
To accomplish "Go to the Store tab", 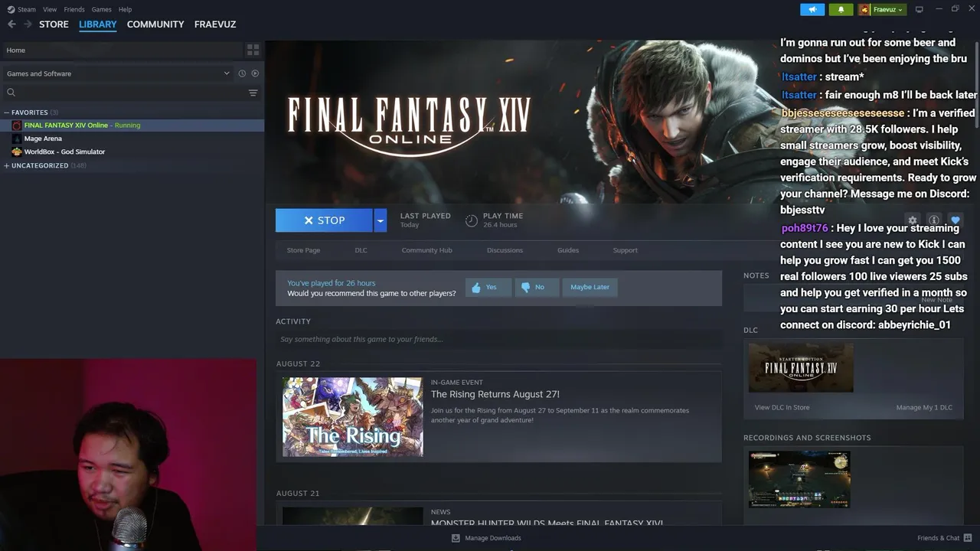I will (54, 24).
